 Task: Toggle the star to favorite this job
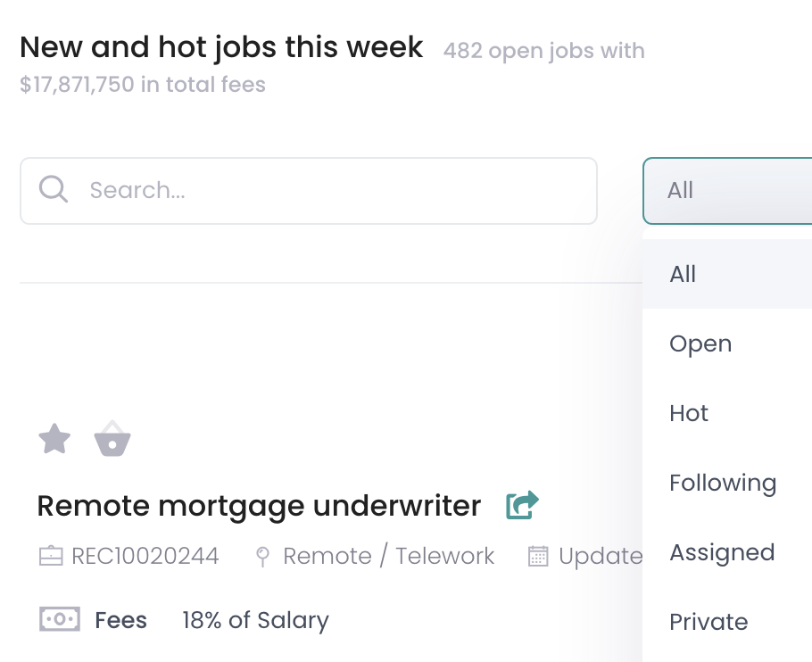pos(54,439)
